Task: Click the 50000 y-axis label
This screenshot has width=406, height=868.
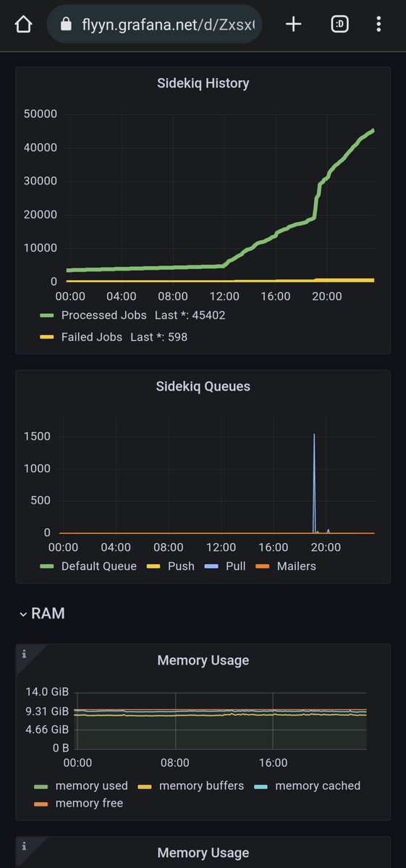Action: pyautogui.click(x=41, y=114)
